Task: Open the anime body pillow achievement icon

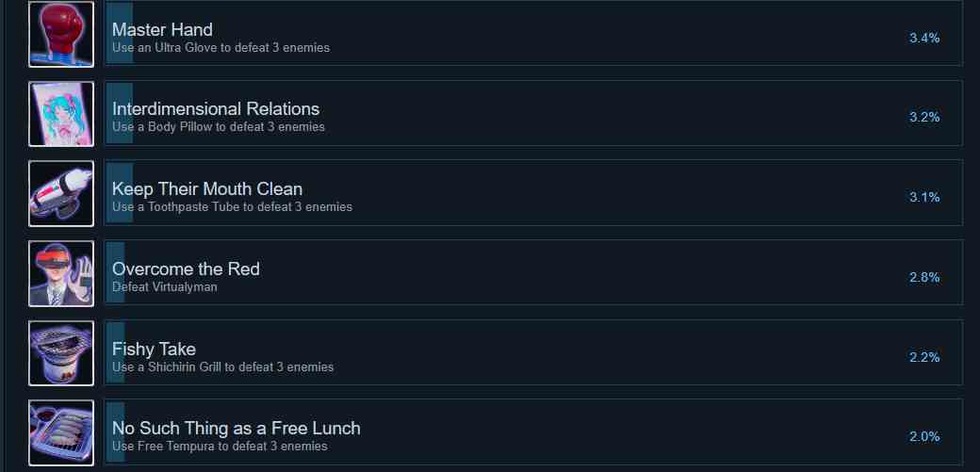Action: pyautogui.click(x=61, y=114)
